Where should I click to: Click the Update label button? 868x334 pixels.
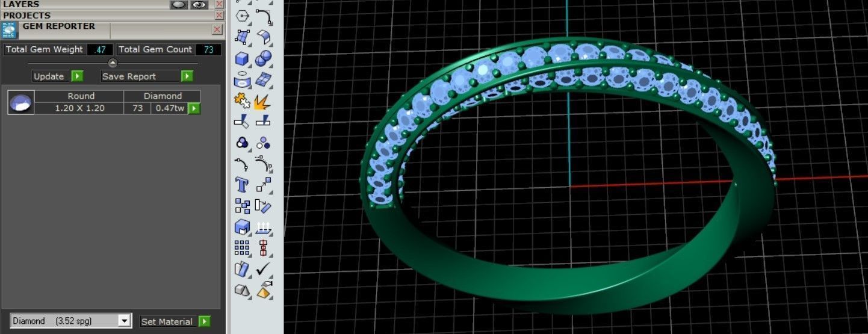coord(49,76)
